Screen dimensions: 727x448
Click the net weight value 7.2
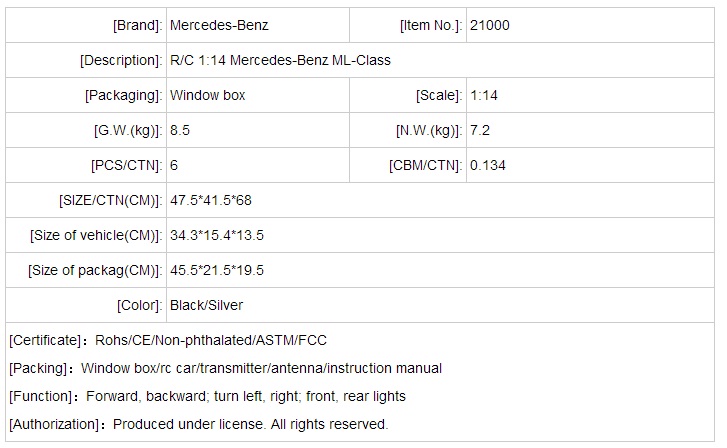(x=480, y=130)
